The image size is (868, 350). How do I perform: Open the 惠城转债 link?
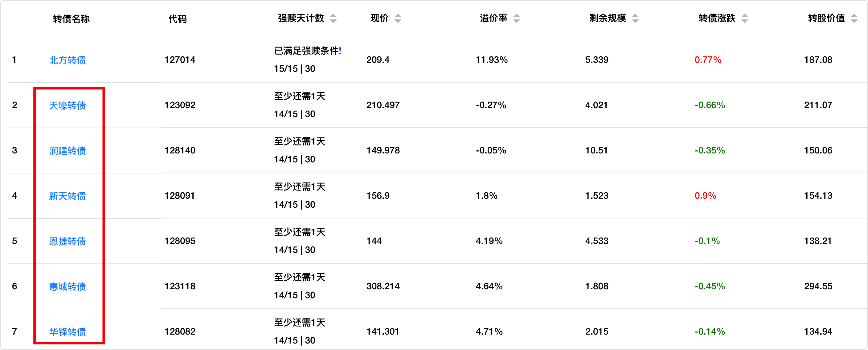(68, 286)
